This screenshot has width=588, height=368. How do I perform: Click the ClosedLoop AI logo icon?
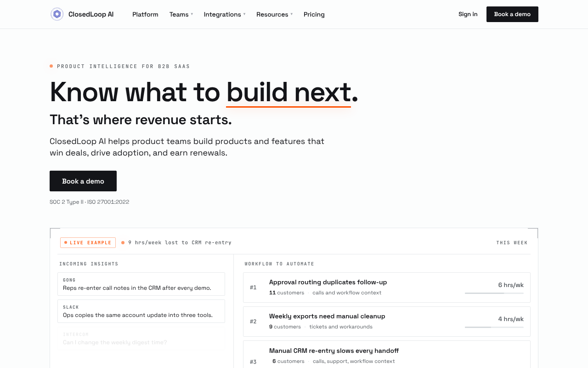tap(57, 14)
